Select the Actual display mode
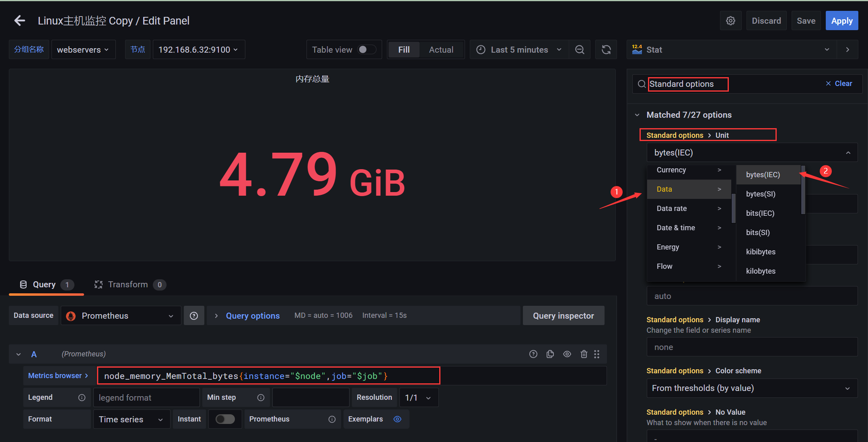 coord(441,49)
